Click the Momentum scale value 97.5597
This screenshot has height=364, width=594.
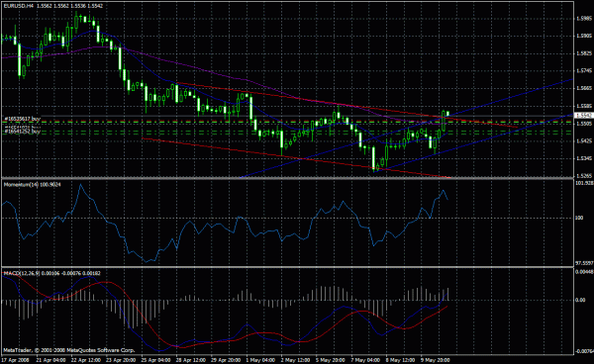tap(584, 262)
